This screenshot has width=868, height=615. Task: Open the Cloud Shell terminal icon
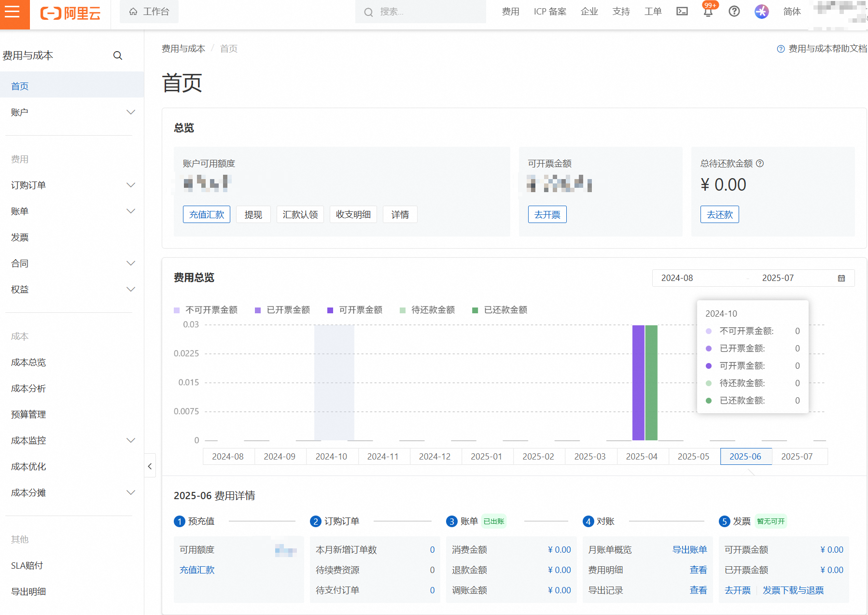tap(682, 12)
